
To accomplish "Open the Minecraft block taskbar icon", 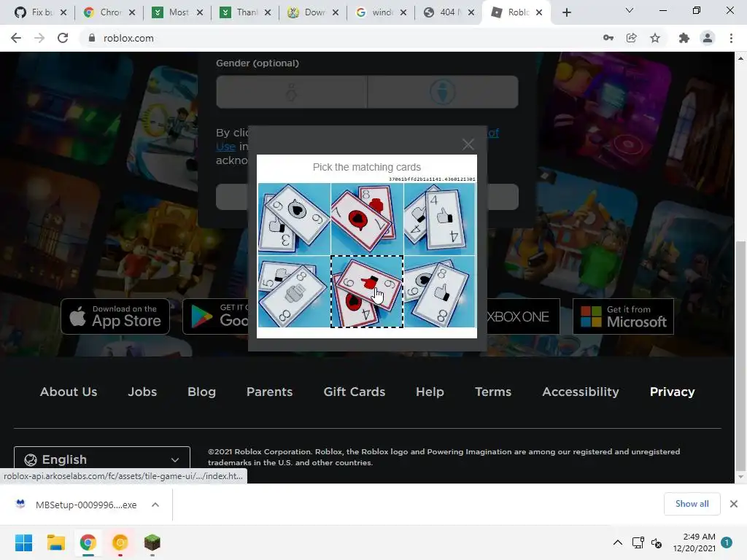I will (152, 542).
